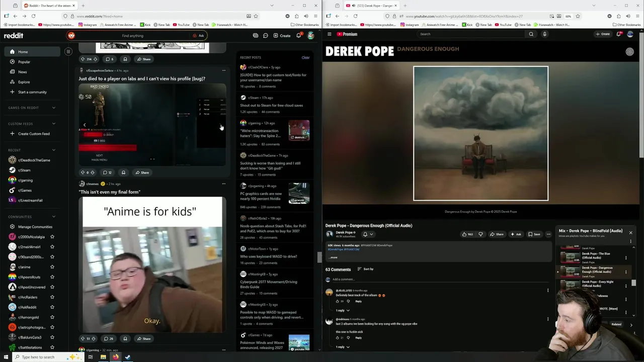This screenshot has width=644, height=362.
Task: Show next image in Tarkov post gallery
Action: [x=221, y=125]
